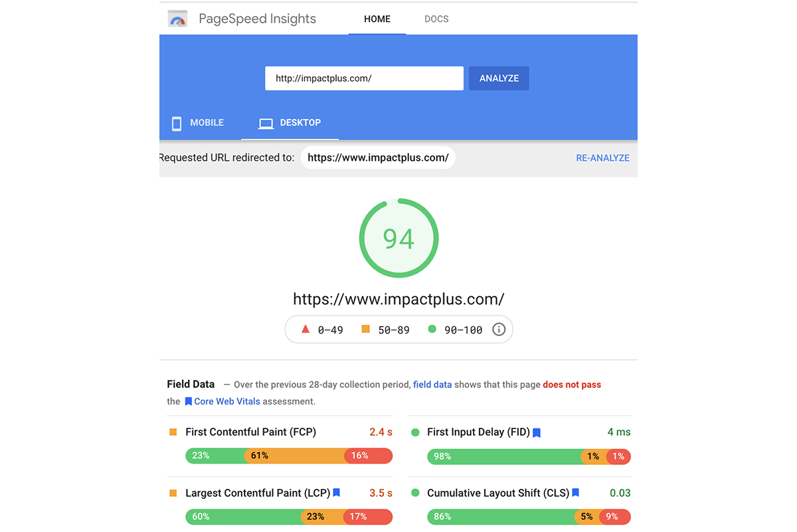Click the RE-ANALYZE link
Viewport: 797px width, 532px height.
click(602, 158)
